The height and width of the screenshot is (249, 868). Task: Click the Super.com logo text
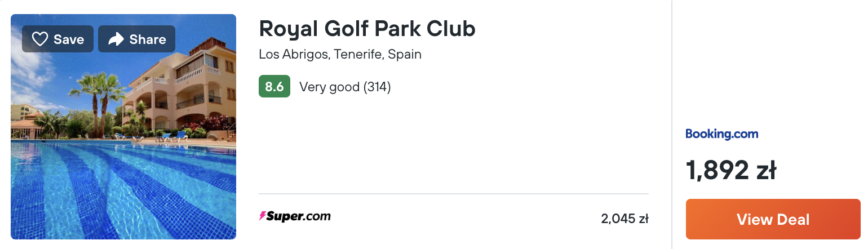point(298,216)
